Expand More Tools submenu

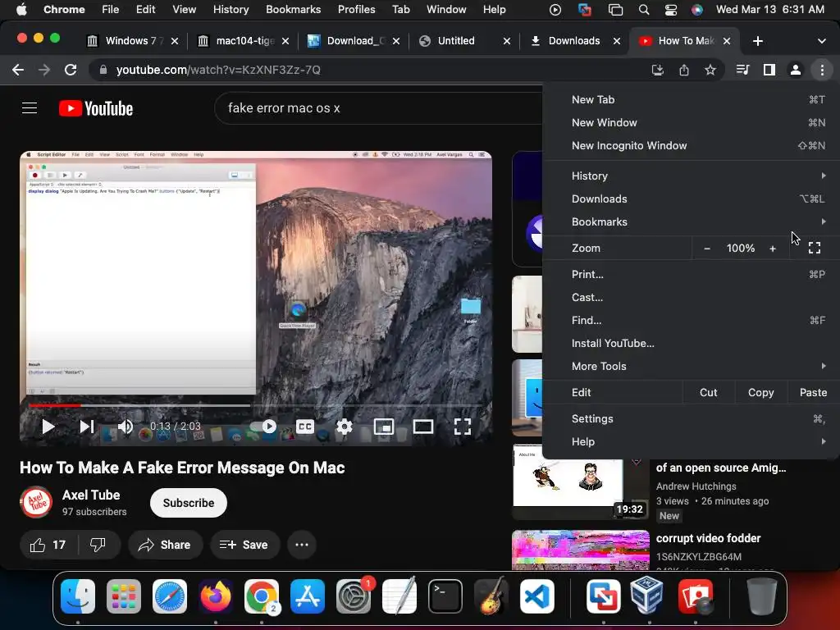pyautogui.click(x=691, y=367)
